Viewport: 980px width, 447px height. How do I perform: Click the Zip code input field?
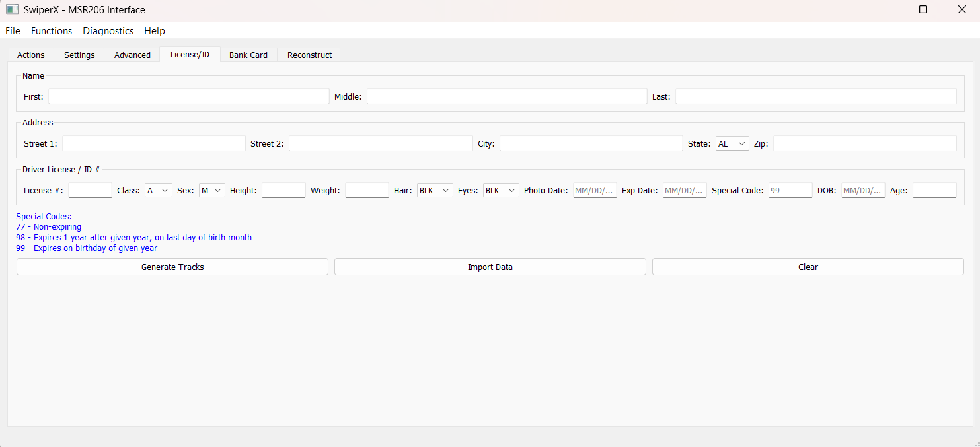pyautogui.click(x=864, y=143)
